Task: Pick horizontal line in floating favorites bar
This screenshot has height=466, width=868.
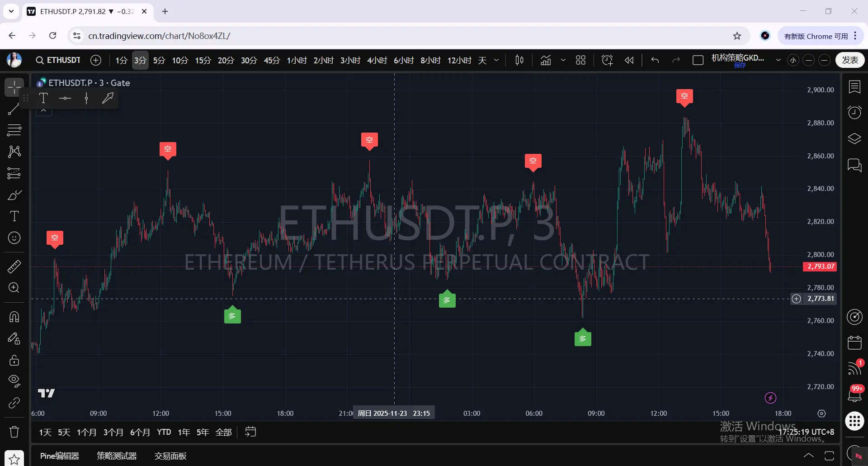Action: [x=65, y=98]
